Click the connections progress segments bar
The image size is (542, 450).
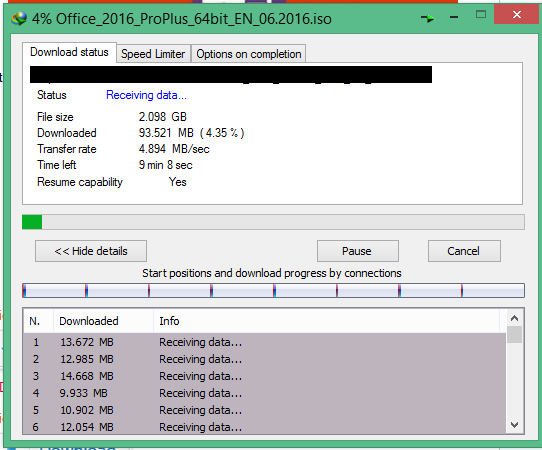click(273, 290)
